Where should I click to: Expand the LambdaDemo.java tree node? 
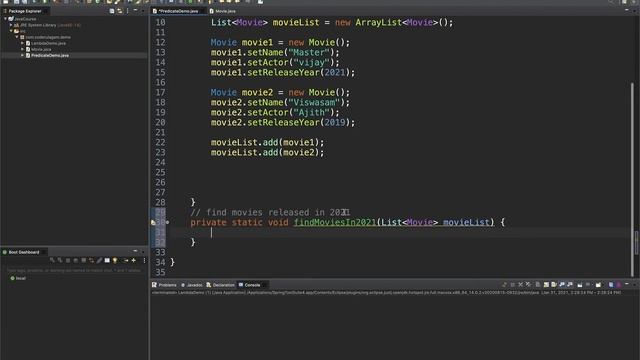click(x=22, y=43)
